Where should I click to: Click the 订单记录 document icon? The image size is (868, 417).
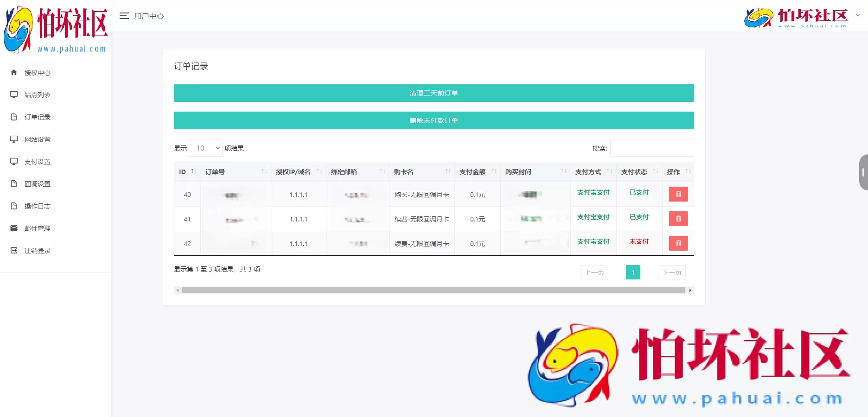(x=13, y=117)
